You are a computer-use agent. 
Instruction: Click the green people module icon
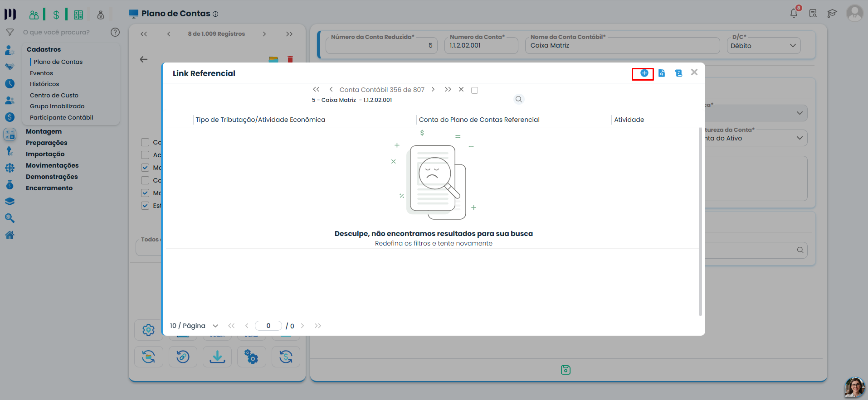pyautogui.click(x=34, y=14)
